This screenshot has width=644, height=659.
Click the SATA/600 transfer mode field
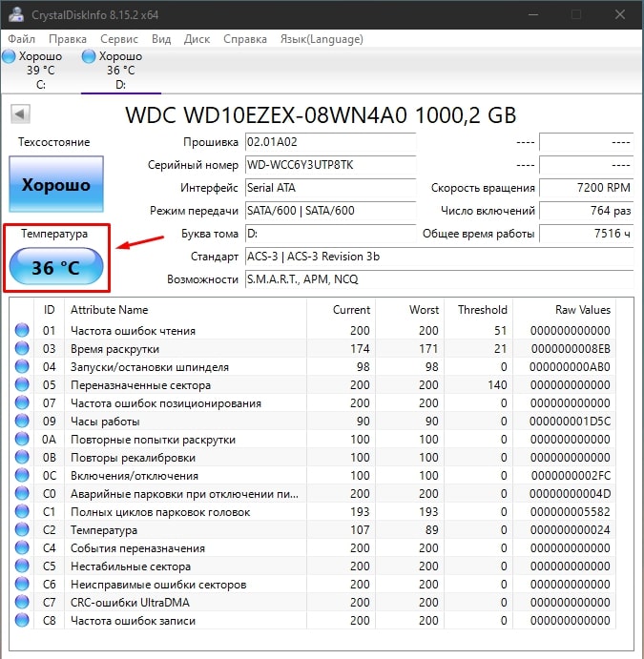click(x=330, y=211)
